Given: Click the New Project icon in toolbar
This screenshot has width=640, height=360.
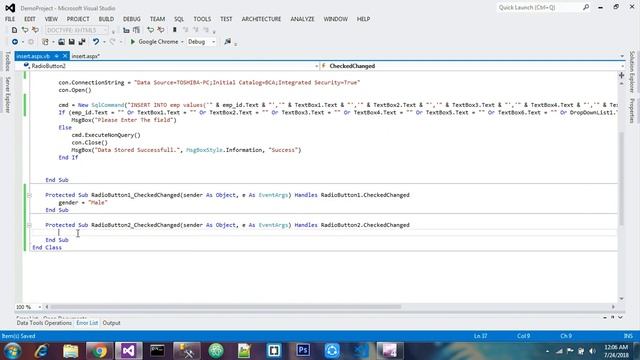Looking at the screenshot, I should click(45, 42).
